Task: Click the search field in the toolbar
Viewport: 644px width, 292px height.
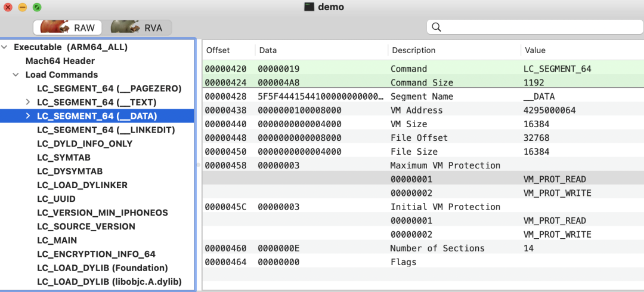Action: [x=535, y=27]
